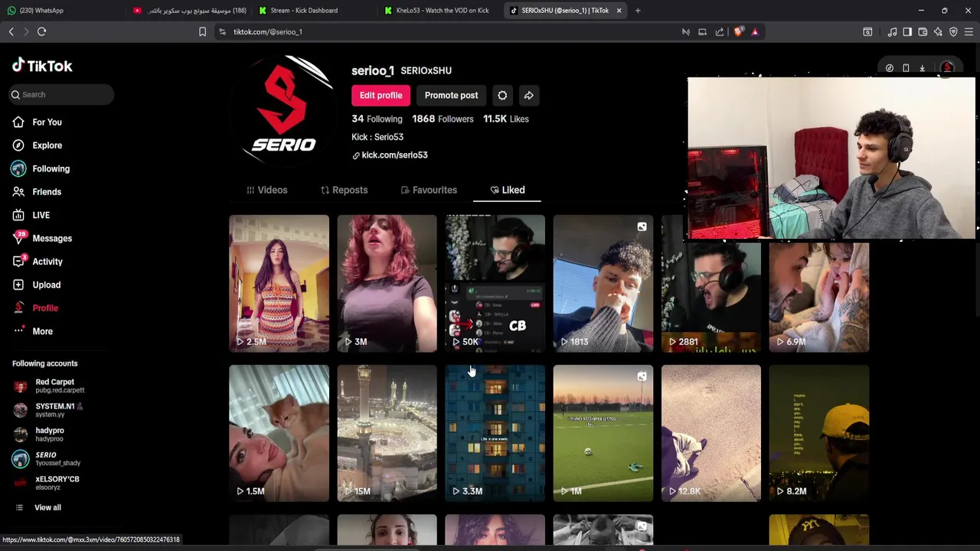This screenshot has height=551, width=980.
Task: Open SERIO 1youssef_shady account
Action: (x=47, y=458)
